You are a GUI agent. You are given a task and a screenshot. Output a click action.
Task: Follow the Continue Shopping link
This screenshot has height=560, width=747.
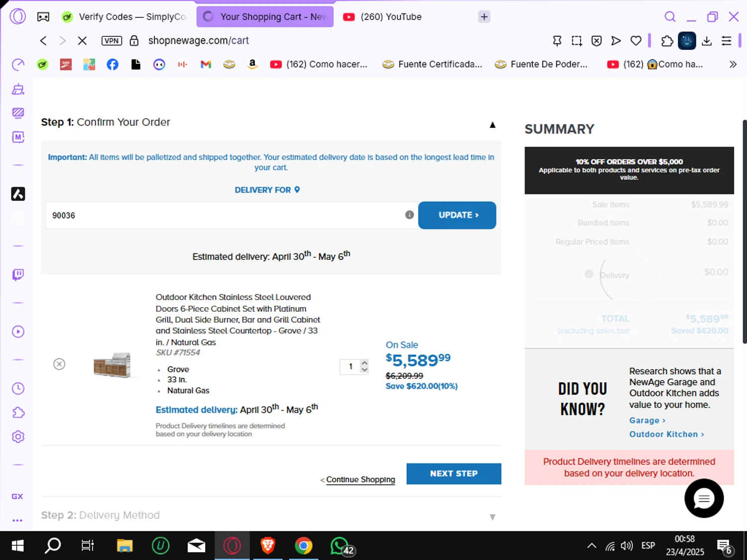pos(360,480)
